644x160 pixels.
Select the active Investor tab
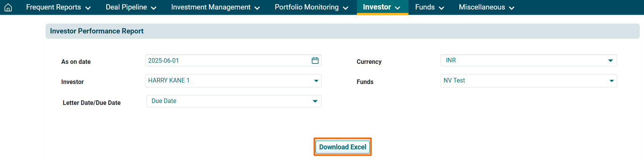point(377,7)
